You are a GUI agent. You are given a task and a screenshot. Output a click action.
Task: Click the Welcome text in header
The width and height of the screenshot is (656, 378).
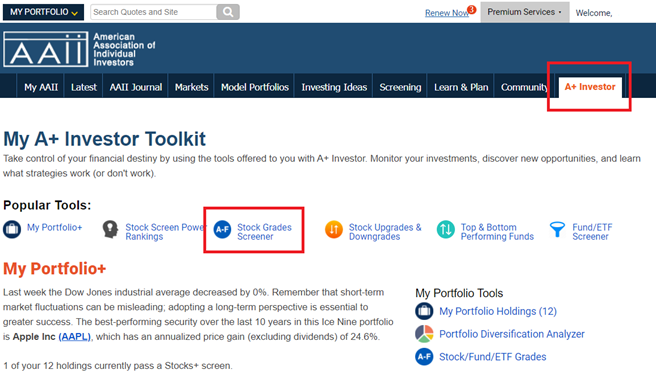[x=594, y=13]
